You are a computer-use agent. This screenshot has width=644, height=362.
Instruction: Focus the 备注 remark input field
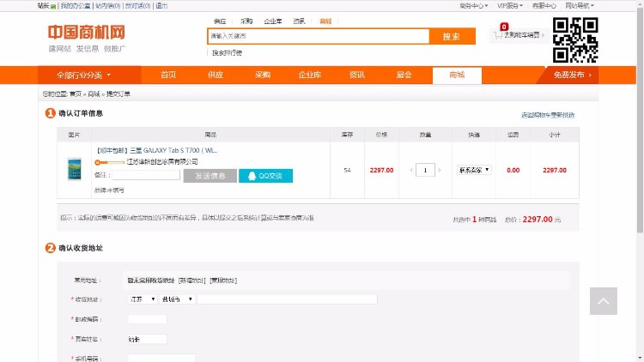[x=146, y=175]
